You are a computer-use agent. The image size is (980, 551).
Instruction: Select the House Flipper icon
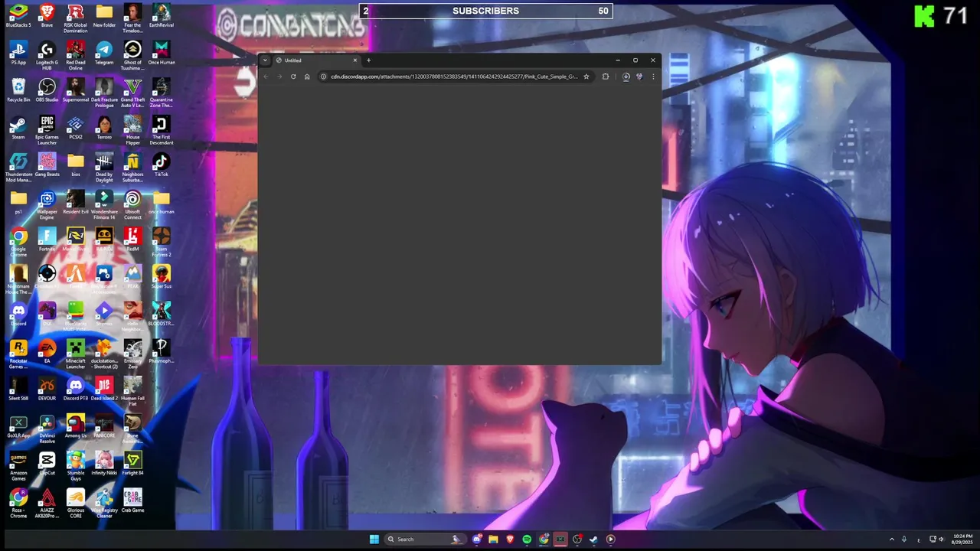pyautogui.click(x=132, y=131)
